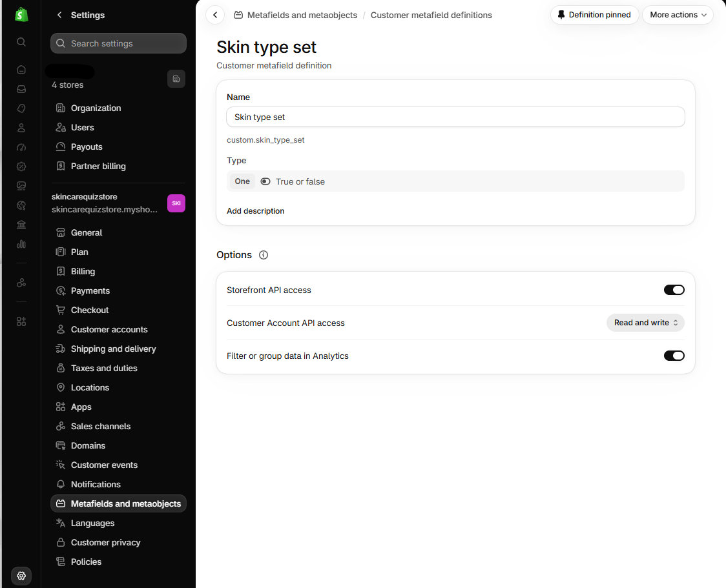The height and width of the screenshot is (588, 726).
Task: Open Notifications settings
Action: (x=118, y=485)
